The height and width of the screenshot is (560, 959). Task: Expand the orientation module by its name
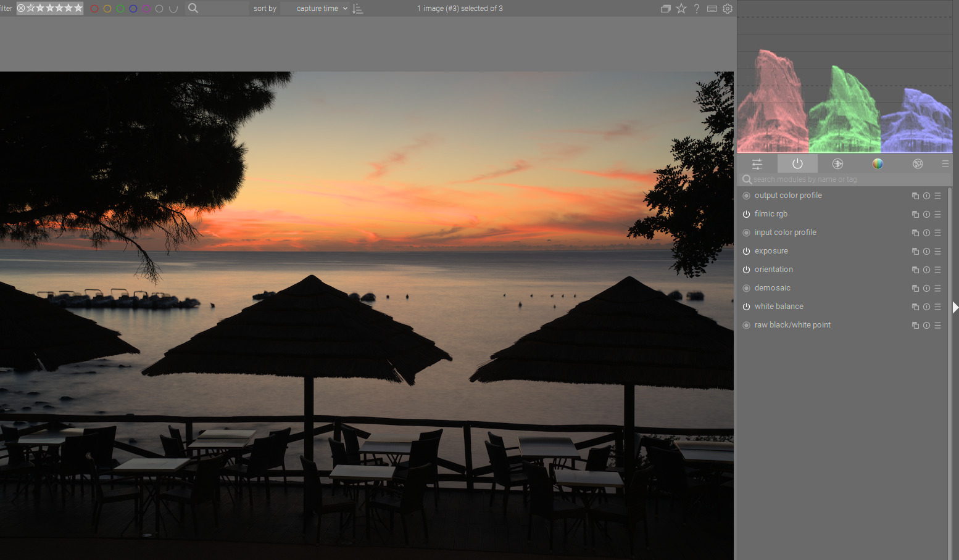773,270
